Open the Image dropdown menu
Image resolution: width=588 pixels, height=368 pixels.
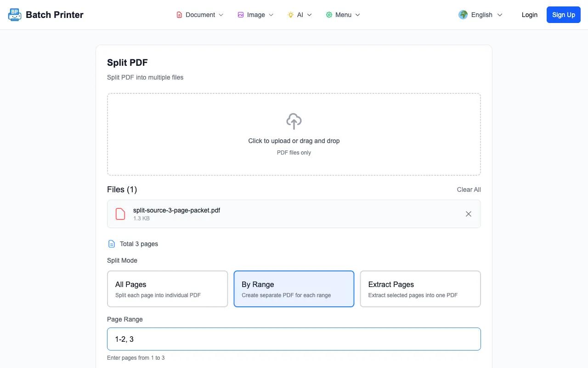point(256,15)
